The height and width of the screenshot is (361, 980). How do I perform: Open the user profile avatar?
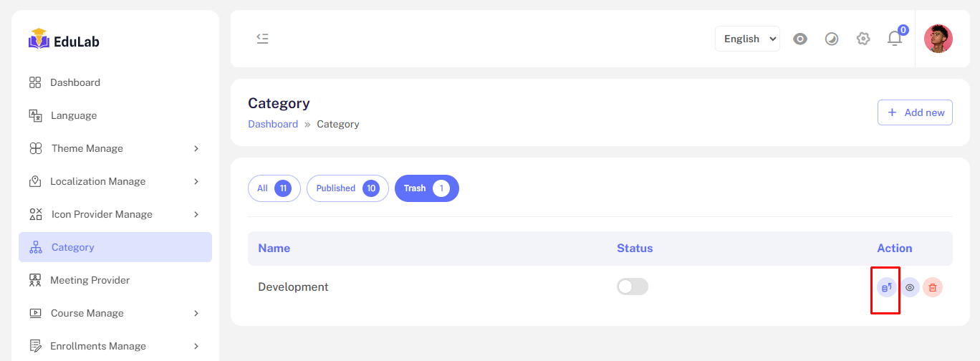938,39
